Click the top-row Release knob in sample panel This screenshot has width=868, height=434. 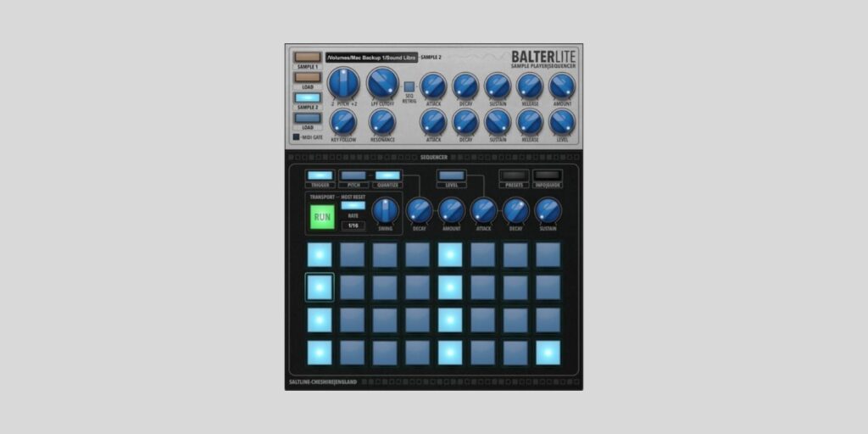(x=530, y=86)
